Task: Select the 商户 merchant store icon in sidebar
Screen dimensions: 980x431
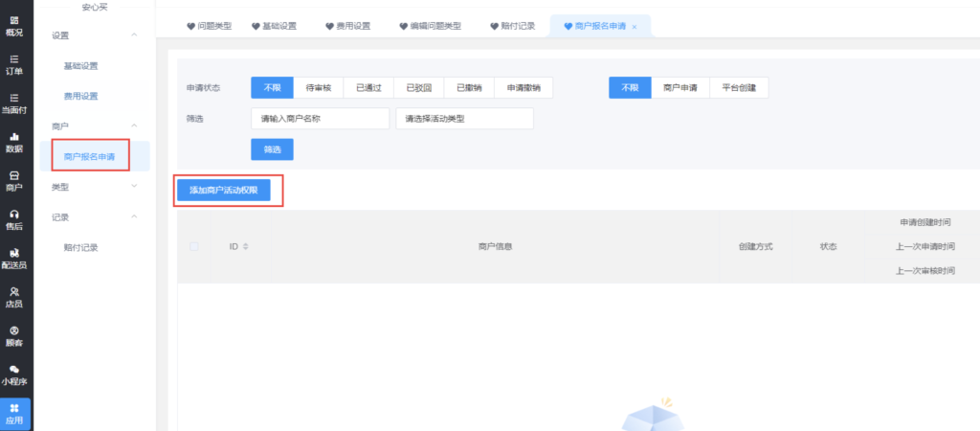Action: pyautogui.click(x=14, y=180)
